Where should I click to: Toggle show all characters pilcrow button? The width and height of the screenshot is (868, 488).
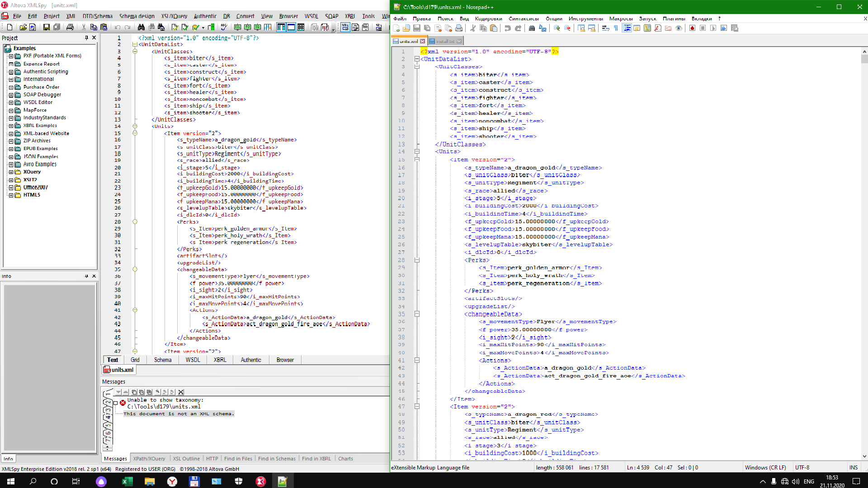[x=616, y=28]
